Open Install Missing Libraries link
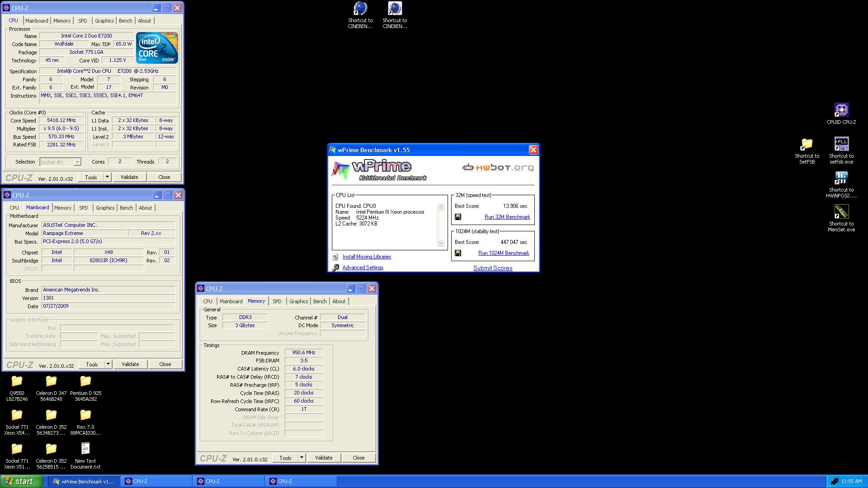Viewport: 868px width, 488px height. pos(367,257)
